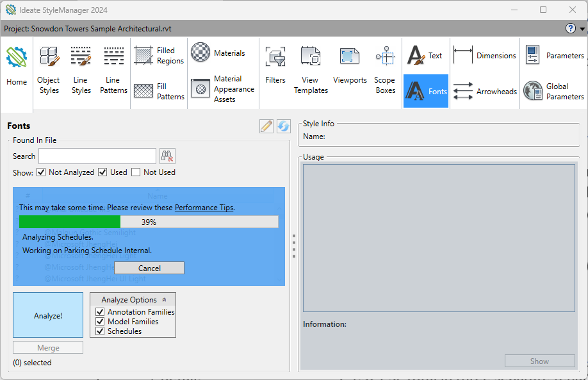Select Filled Regions tool

[x=159, y=56]
